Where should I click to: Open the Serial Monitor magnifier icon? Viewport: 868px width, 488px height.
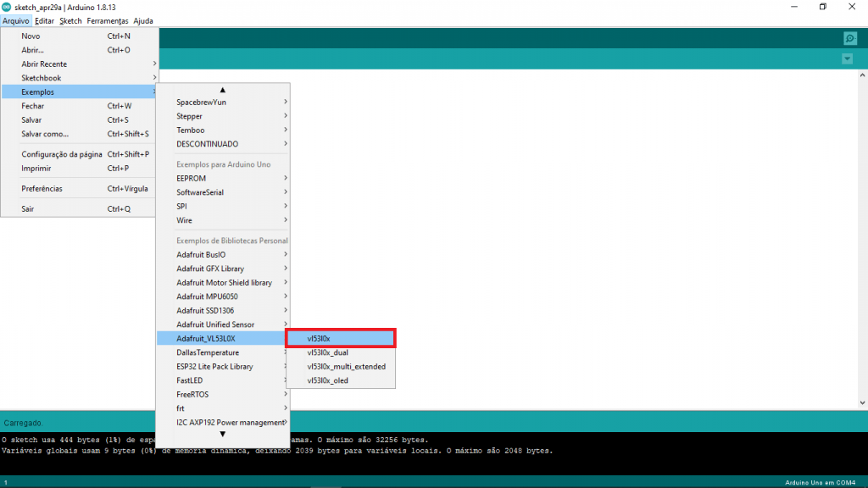pos(849,38)
